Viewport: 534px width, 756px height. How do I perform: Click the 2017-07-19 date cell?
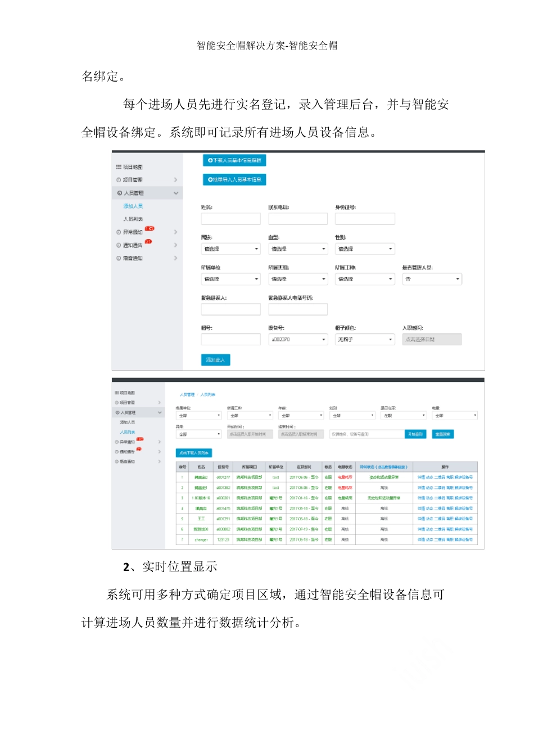tap(304, 529)
